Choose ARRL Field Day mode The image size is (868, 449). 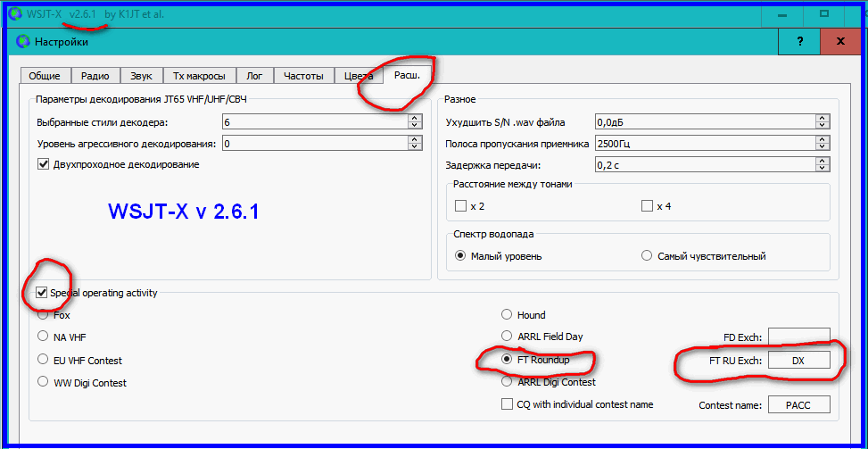[507, 337]
